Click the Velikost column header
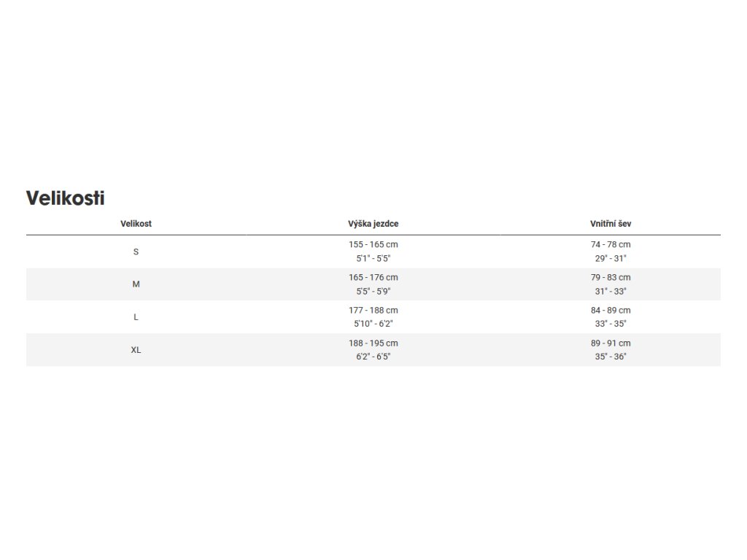747x560 pixels. pos(136,224)
